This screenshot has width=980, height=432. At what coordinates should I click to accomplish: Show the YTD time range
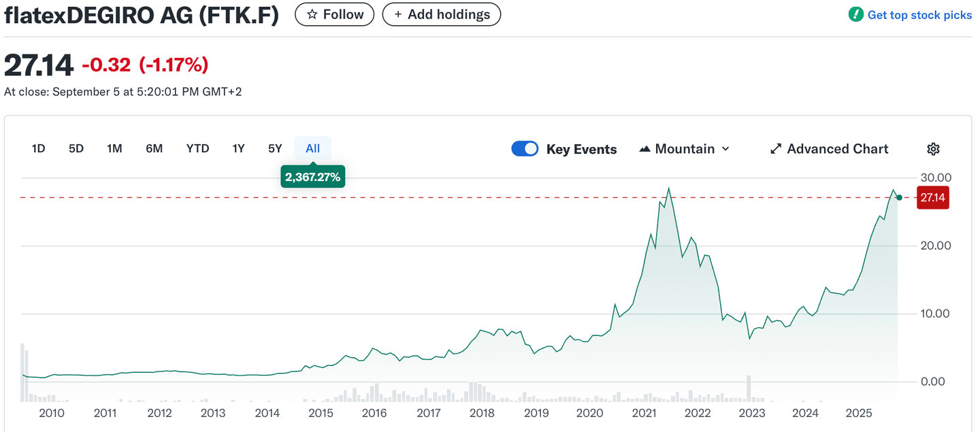click(197, 148)
